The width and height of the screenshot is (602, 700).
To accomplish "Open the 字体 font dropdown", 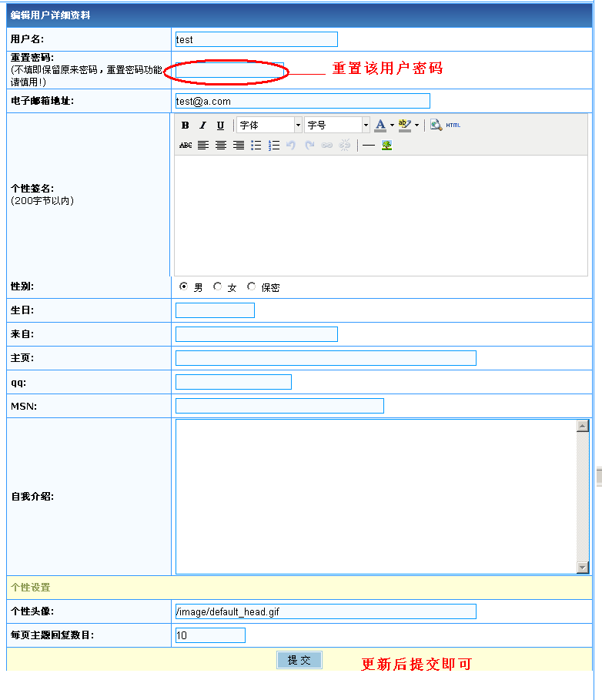I will click(x=269, y=125).
